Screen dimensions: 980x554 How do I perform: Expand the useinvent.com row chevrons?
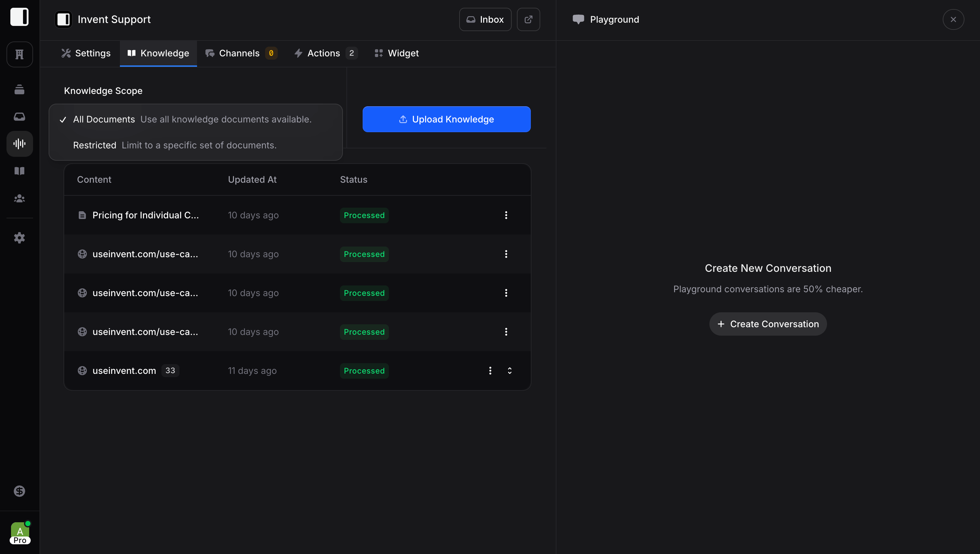509,371
